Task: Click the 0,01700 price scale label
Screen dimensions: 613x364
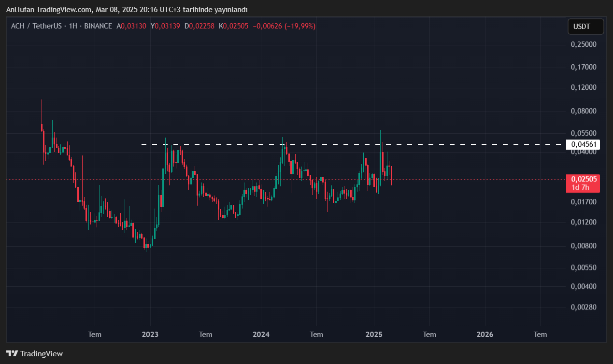Action: [x=584, y=201]
